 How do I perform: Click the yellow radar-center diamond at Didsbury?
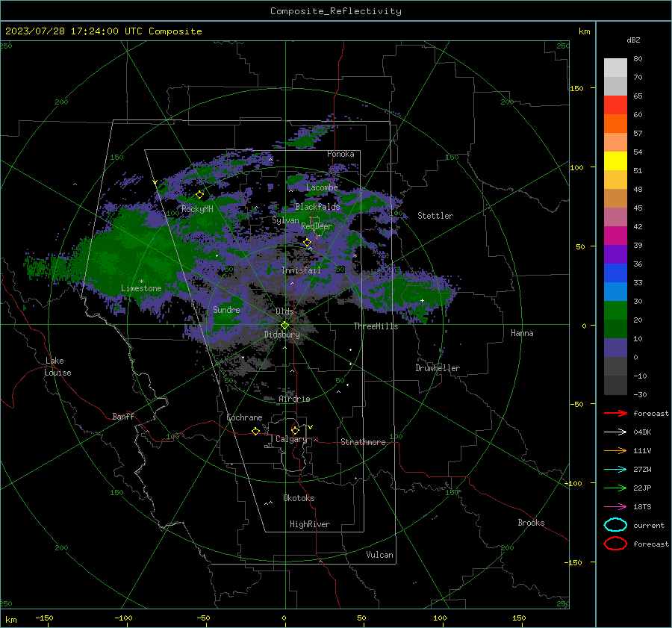click(x=285, y=326)
